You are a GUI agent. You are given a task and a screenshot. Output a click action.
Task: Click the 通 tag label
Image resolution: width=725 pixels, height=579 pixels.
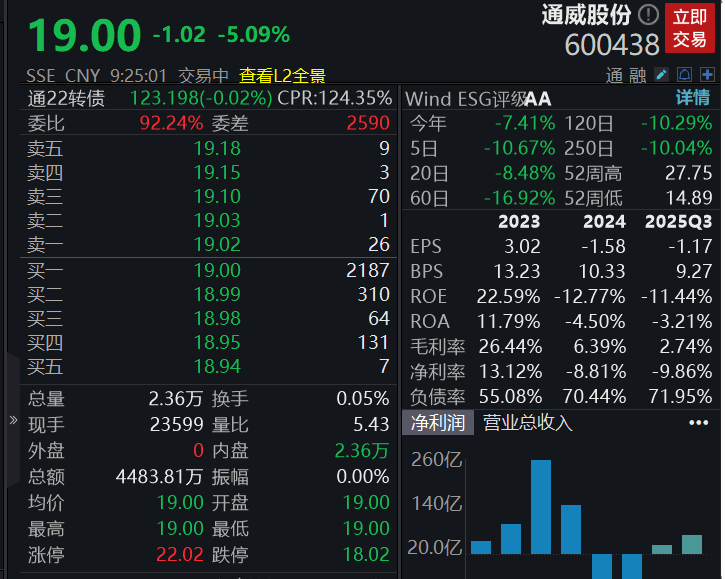[x=614, y=75]
